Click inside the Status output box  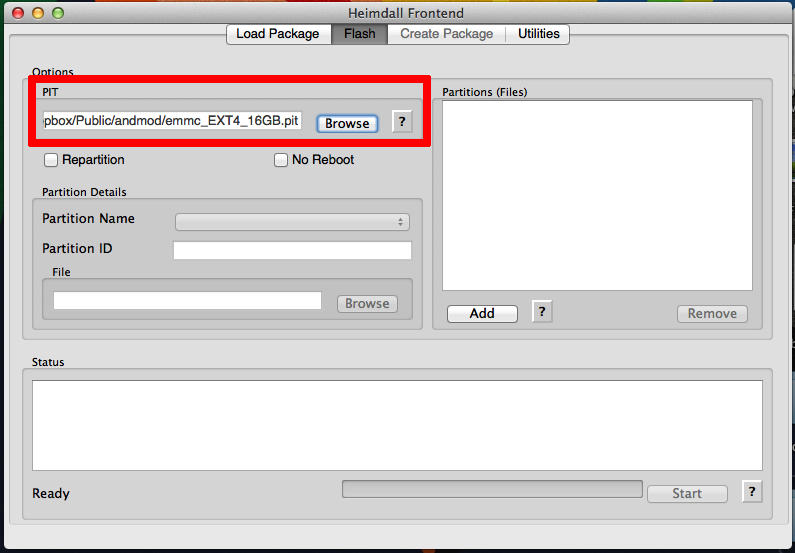point(398,425)
